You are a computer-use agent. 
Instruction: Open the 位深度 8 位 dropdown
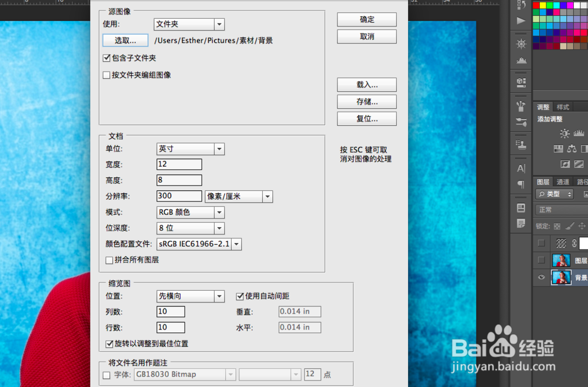[x=191, y=228]
